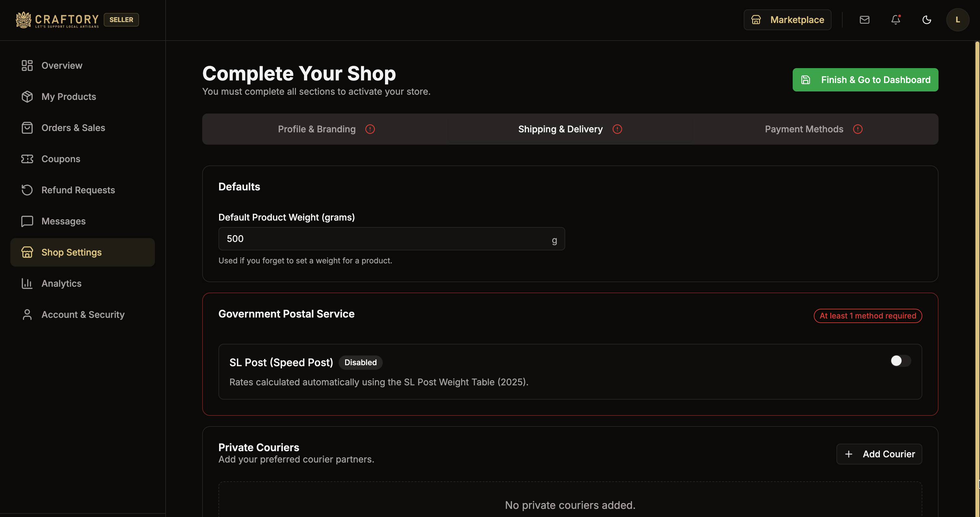Click the Coupons ticket icon
This screenshot has width=980, height=517.
26,159
